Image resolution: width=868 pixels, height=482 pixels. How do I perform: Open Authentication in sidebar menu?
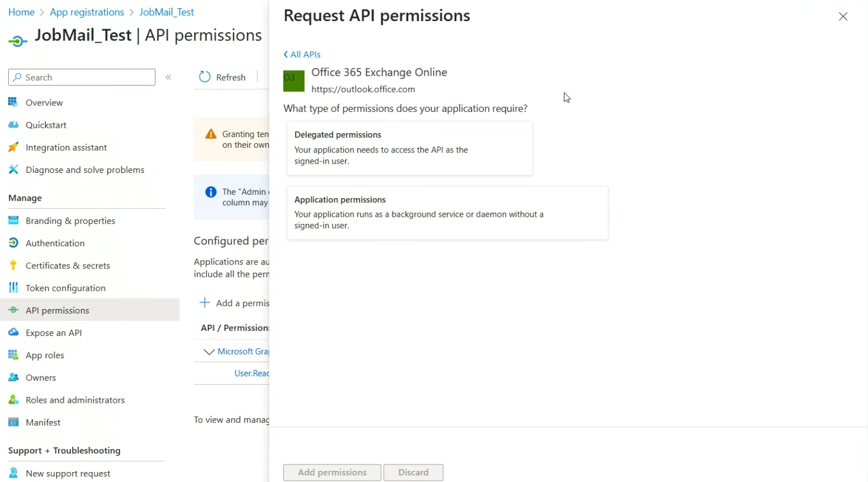pos(55,243)
